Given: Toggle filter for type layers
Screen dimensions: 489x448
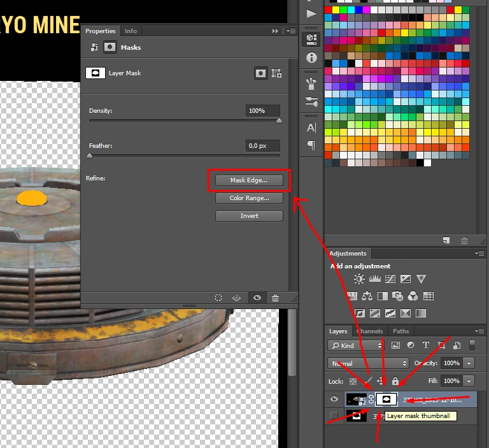Looking at the screenshot, I should 426,345.
